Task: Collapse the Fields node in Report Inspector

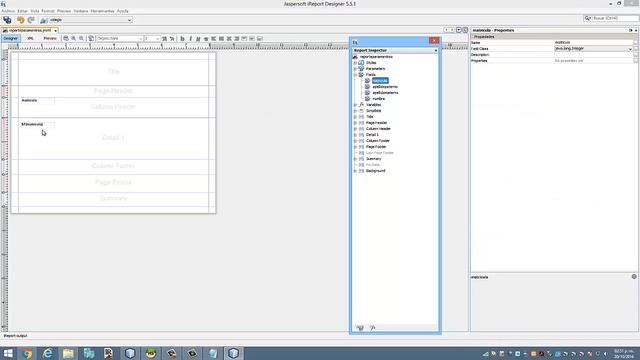Action: 355,75
